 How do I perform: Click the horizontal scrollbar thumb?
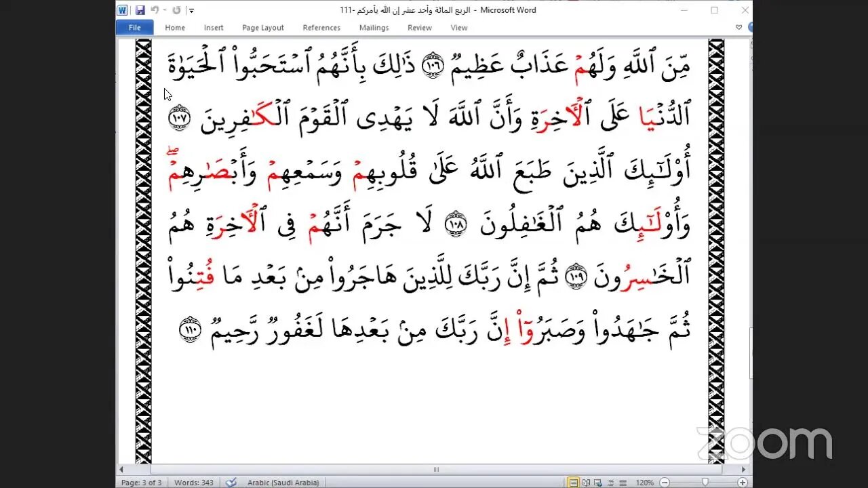click(x=436, y=469)
